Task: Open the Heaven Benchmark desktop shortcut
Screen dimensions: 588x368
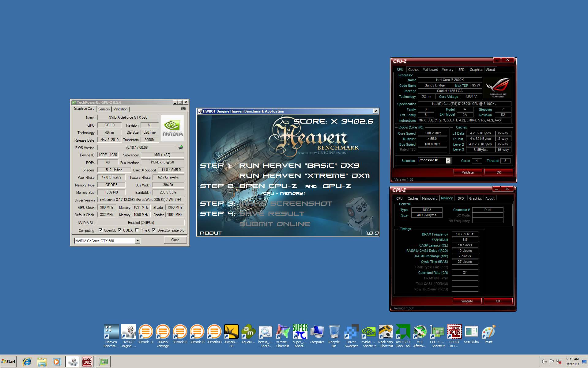Action: coord(111,336)
